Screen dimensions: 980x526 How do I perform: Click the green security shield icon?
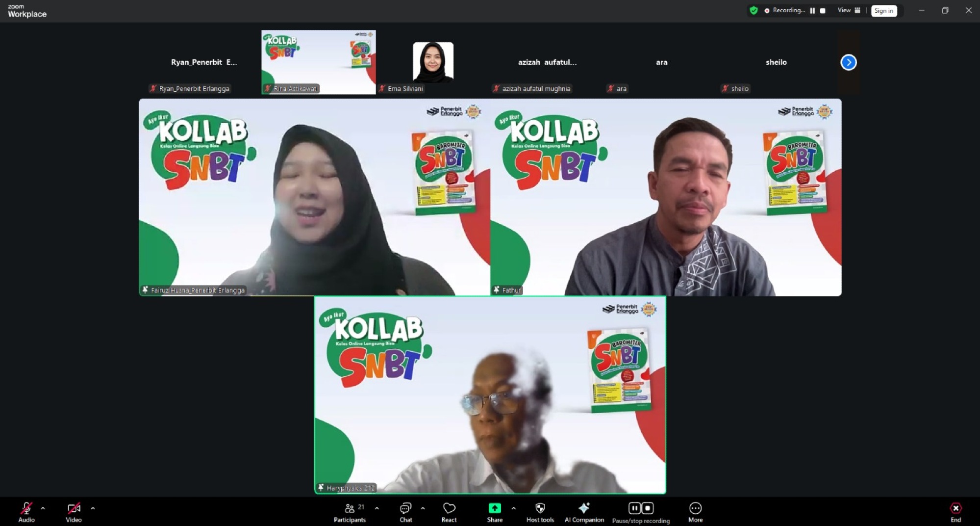coord(754,10)
